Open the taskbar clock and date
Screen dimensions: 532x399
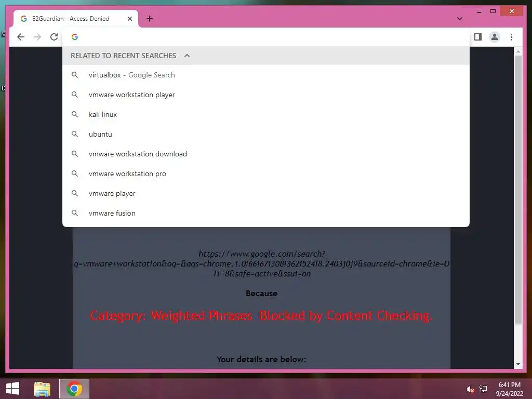509,389
